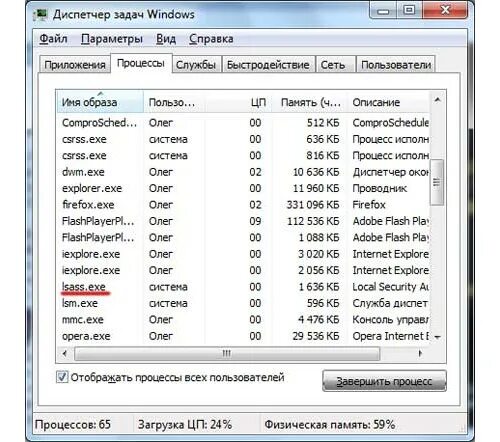Switch to the Быстродействие tab
The height and width of the screenshot is (442, 500).
tap(268, 64)
